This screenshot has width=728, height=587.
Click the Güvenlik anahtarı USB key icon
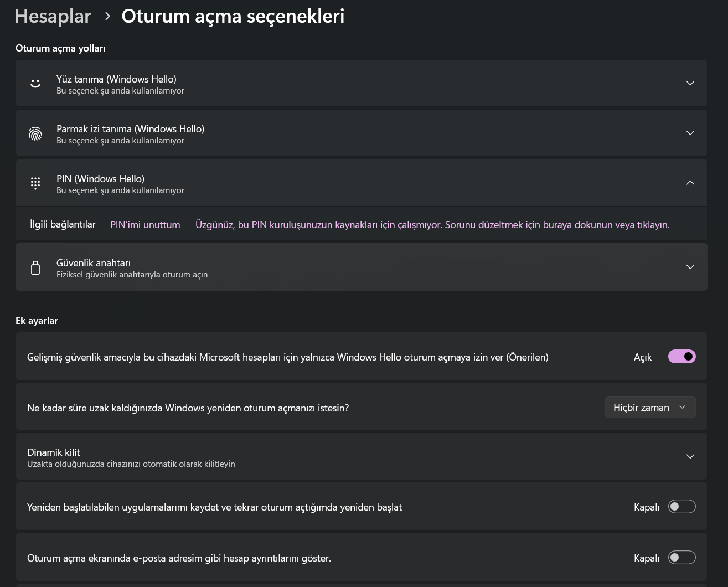[35, 267]
